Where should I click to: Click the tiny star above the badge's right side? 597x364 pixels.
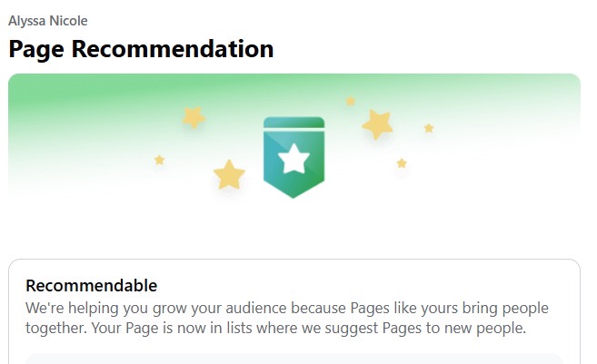[x=350, y=101]
